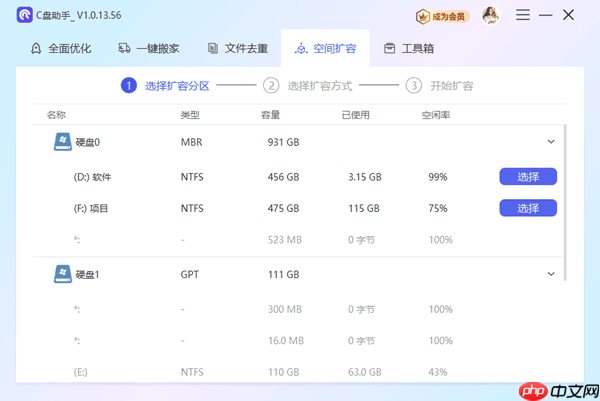The height and width of the screenshot is (401, 600).
Task: Click the GPT type of 硬盘1
Action: tap(190, 275)
